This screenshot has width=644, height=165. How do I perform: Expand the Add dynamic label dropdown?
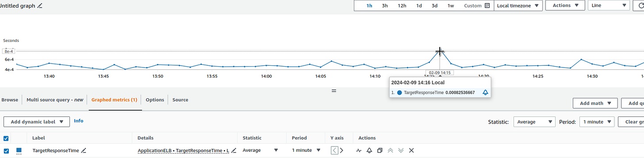coord(37,121)
